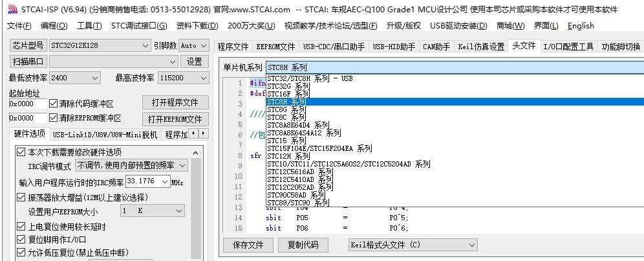The width and height of the screenshot is (644, 261).
Task: Select the I/O口配置工具 tab
Action: pyautogui.click(x=568, y=47)
